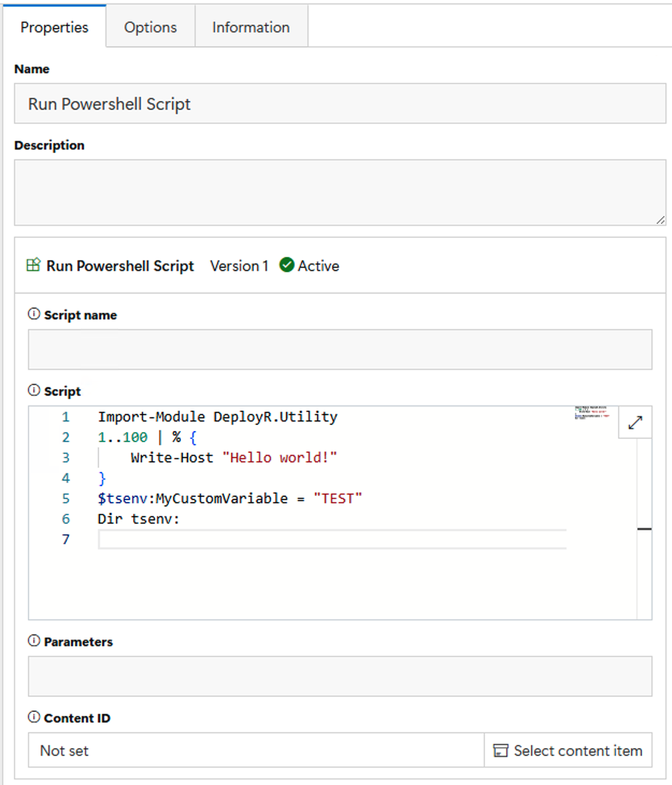
Task: Click the Content ID info icon
Action: point(34,717)
